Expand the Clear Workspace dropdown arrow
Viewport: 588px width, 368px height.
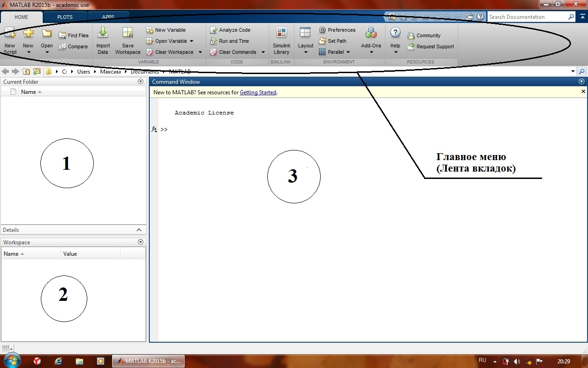tap(200, 52)
